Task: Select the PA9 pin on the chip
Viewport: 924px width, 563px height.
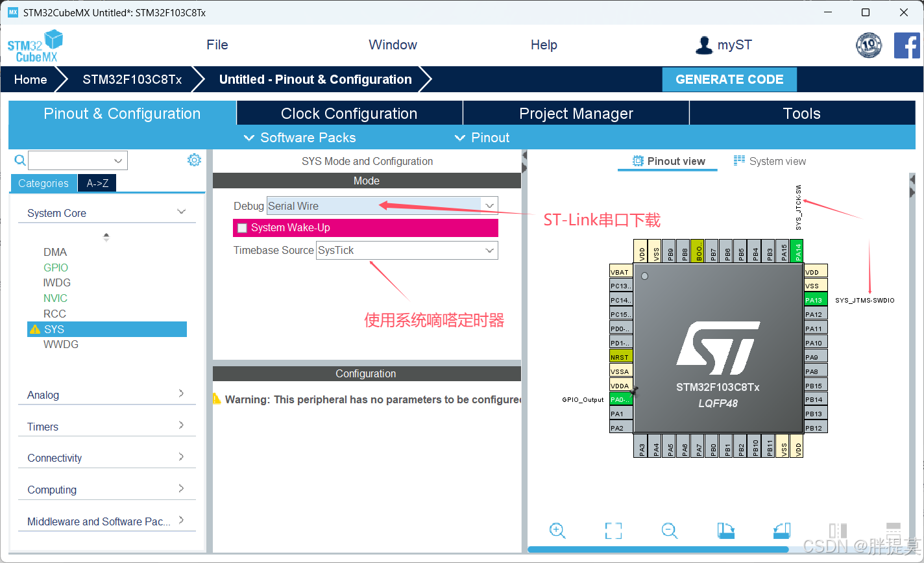Action: pyautogui.click(x=816, y=357)
